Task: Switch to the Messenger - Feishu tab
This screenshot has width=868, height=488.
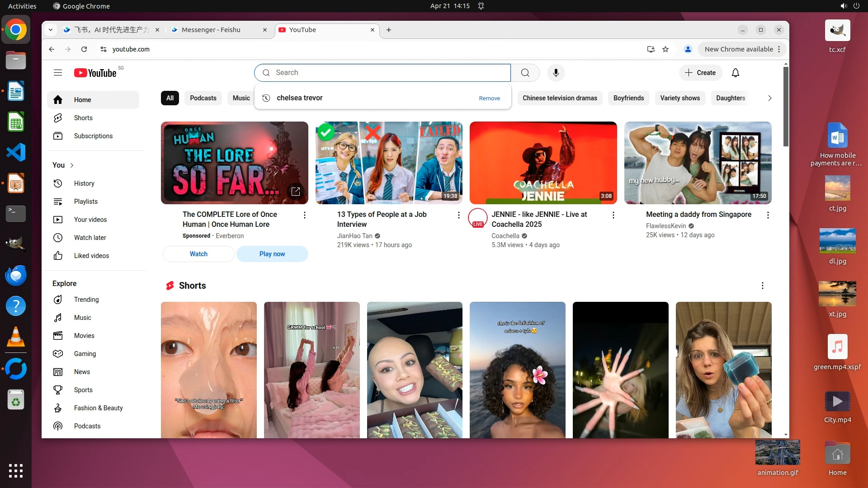Action: click(211, 30)
